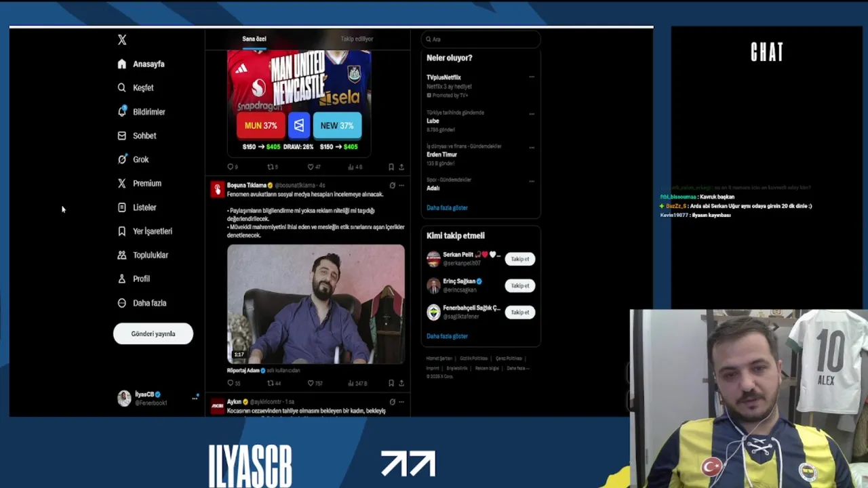
Task: Follow Erinç Sağkan with Takip et
Action: (520, 285)
